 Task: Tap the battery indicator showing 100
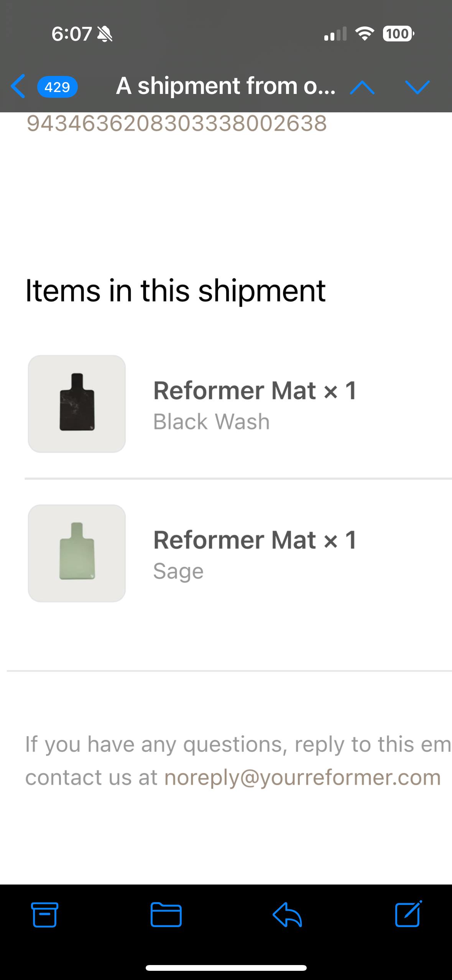click(398, 34)
